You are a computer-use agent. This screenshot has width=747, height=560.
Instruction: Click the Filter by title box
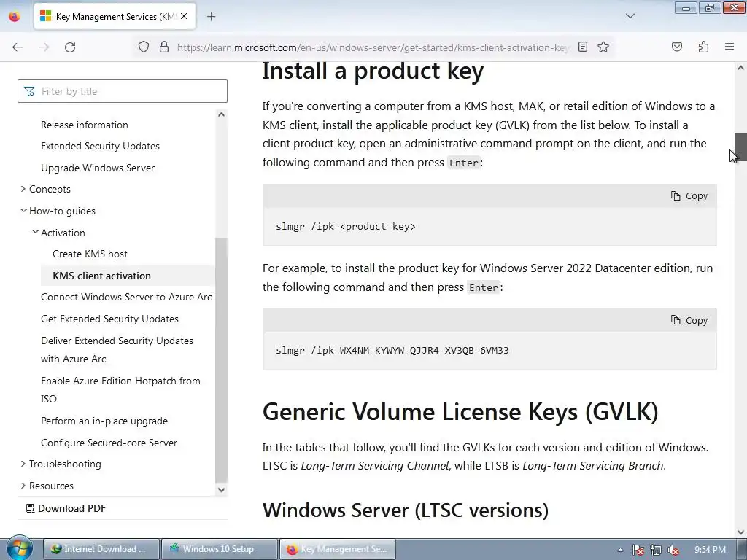pyautogui.click(x=123, y=91)
